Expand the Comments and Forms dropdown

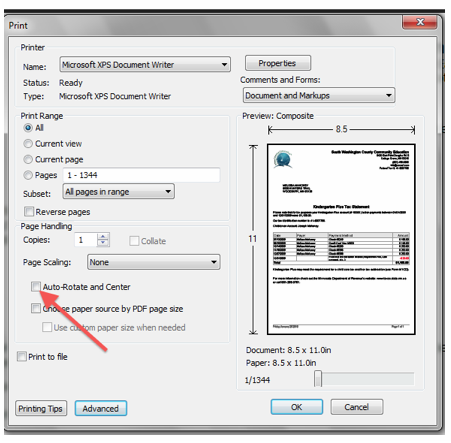point(319,96)
